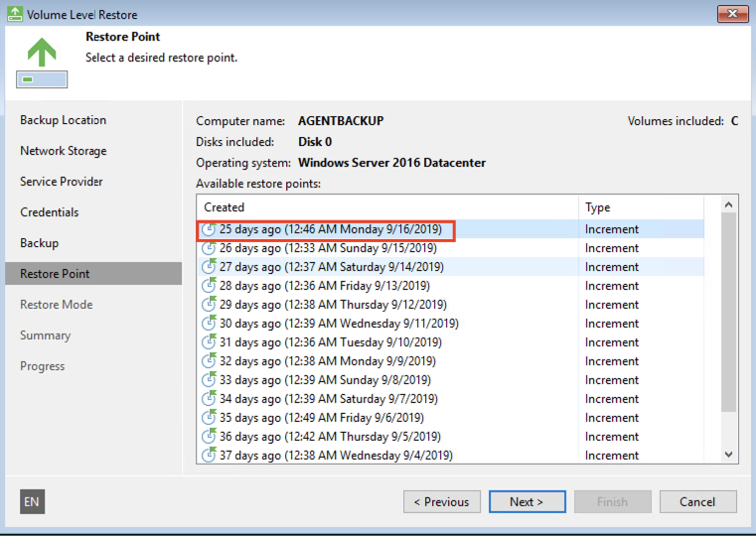Click the restore point icon for 9/16/2019
The width and height of the screenshot is (756, 536).
tap(209, 229)
